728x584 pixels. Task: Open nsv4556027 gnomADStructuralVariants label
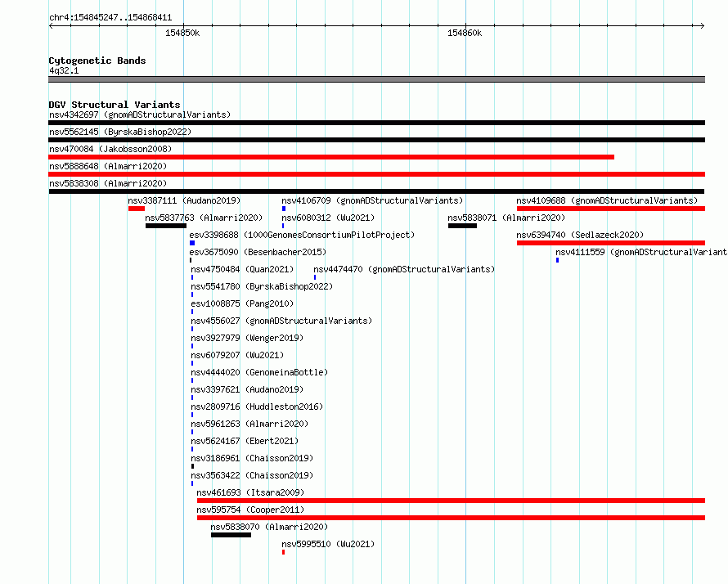point(282,321)
